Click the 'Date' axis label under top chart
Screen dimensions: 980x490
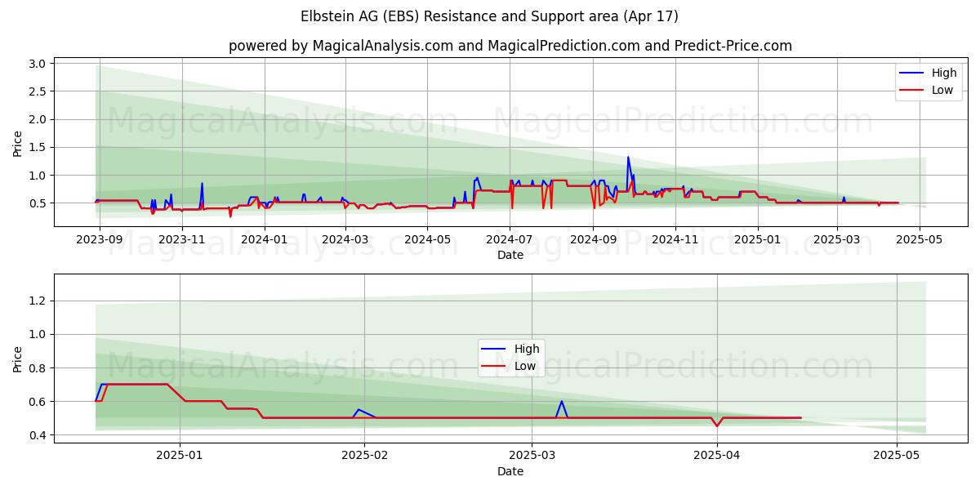(510, 255)
